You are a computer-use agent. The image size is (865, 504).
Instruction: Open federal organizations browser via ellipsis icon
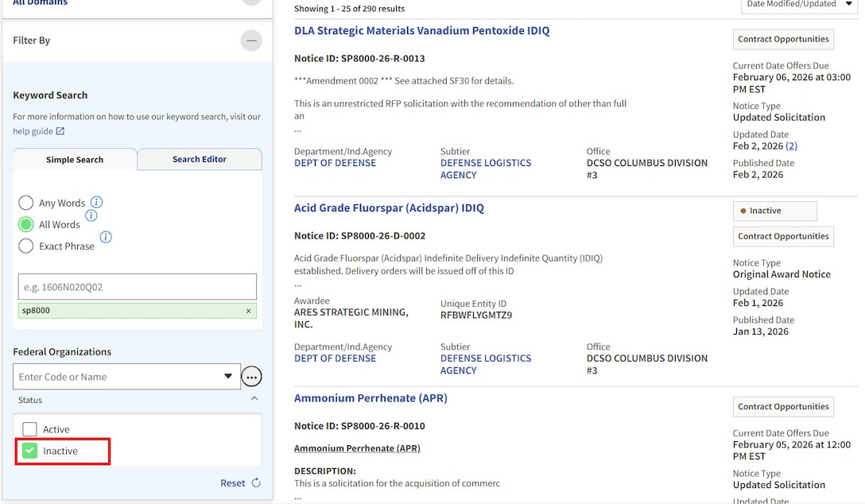click(251, 376)
